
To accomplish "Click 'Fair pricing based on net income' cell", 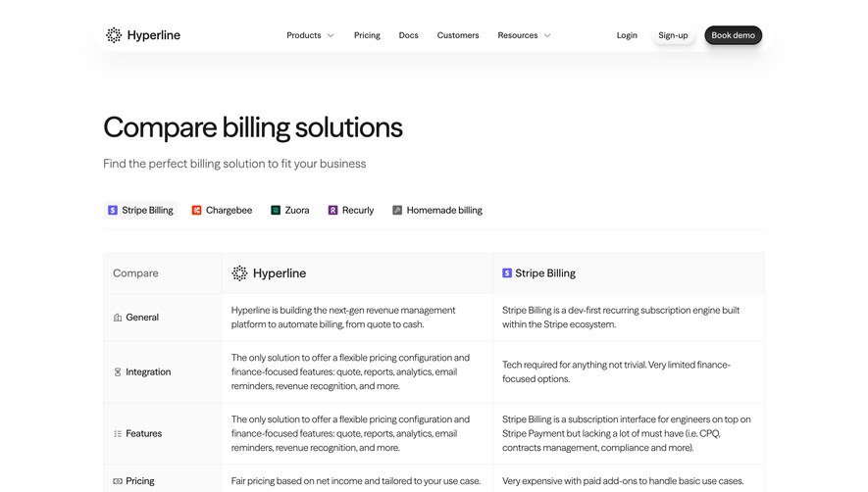I will click(x=356, y=481).
